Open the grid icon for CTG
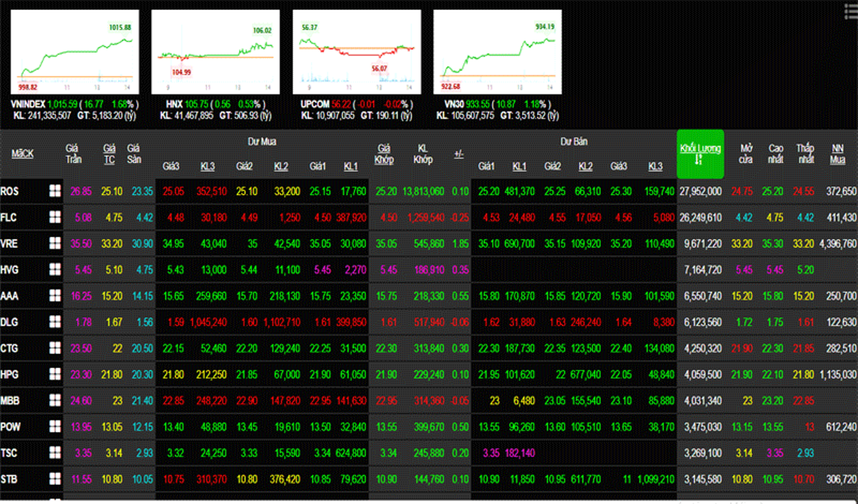Image resolution: width=858 pixels, height=504 pixels. (x=55, y=348)
